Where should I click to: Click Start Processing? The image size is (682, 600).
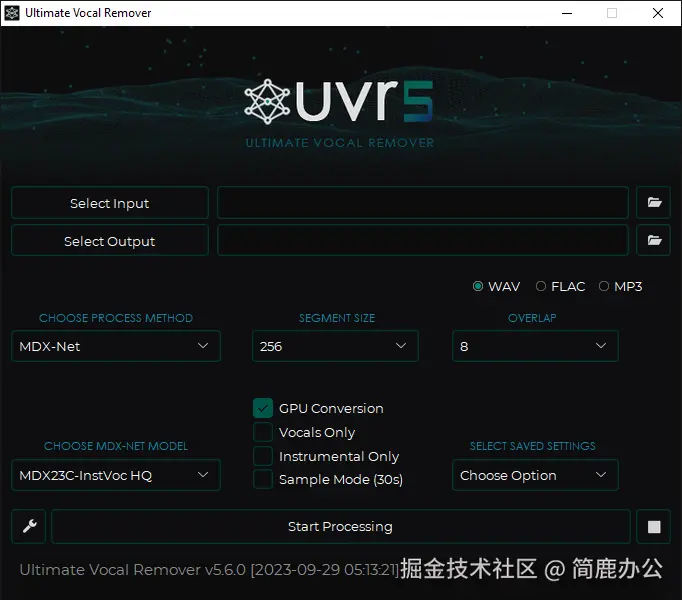tap(341, 526)
